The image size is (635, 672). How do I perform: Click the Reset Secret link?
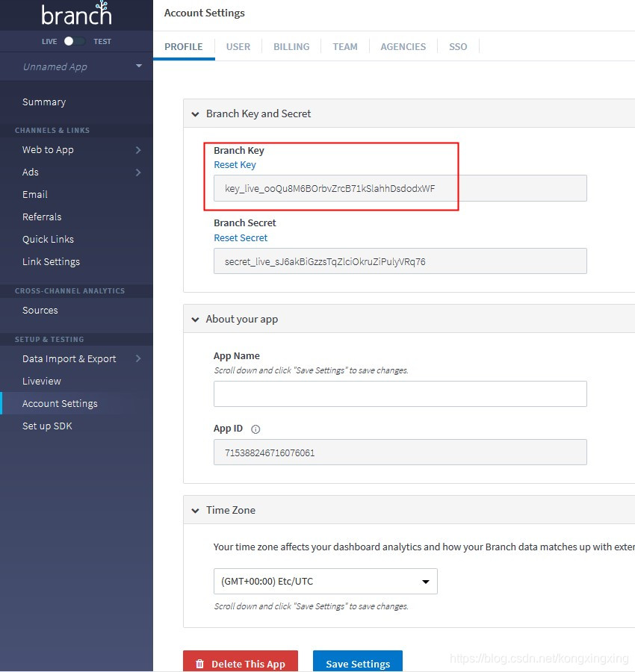[x=241, y=238]
